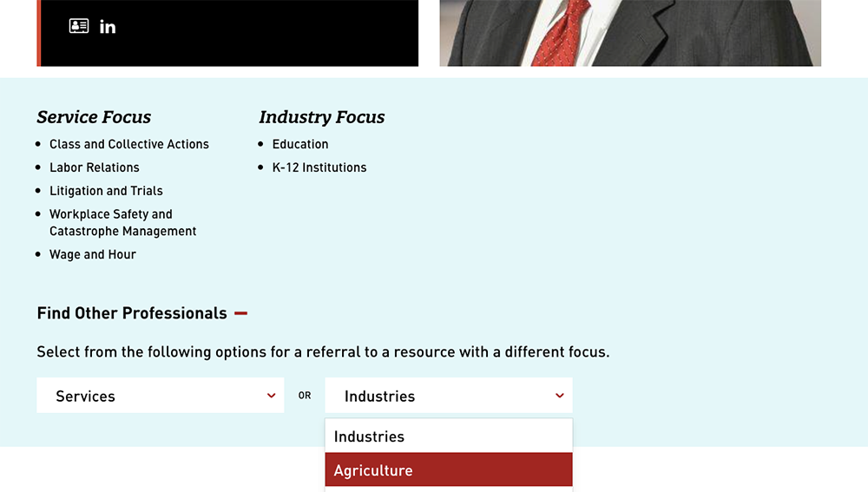Click the Industry Focus heading

pyautogui.click(x=322, y=117)
